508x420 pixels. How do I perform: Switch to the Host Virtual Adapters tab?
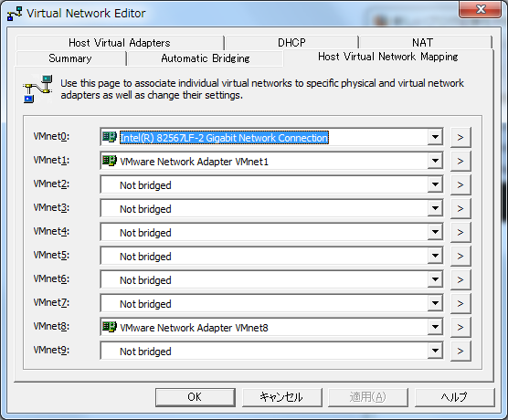120,43
